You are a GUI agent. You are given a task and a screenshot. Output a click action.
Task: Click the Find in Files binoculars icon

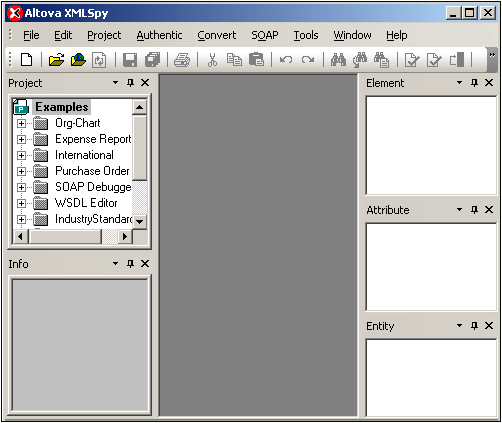381,60
